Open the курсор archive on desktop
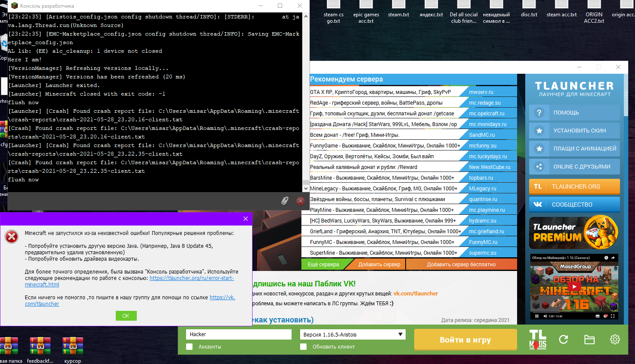This screenshot has width=635, height=364. coord(73,349)
